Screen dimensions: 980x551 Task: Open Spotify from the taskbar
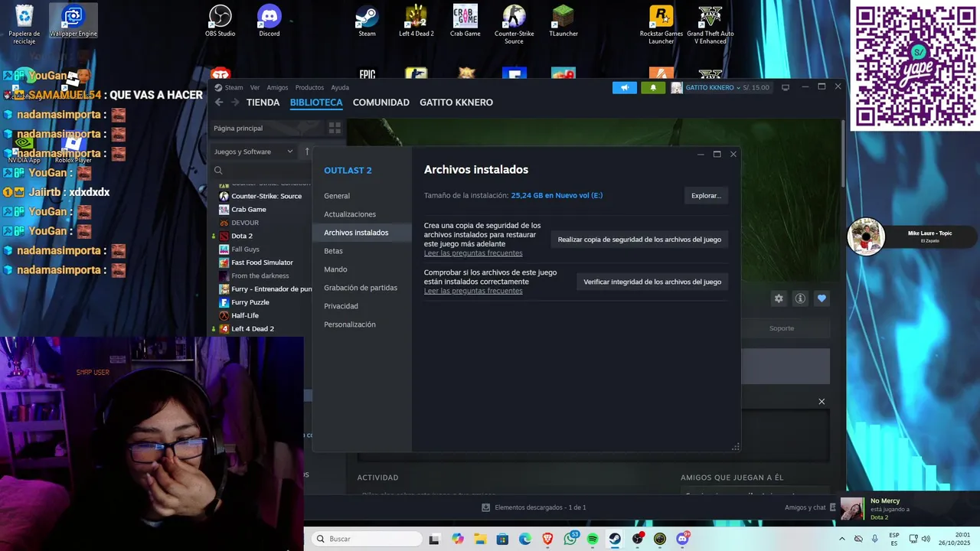click(593, 539)
